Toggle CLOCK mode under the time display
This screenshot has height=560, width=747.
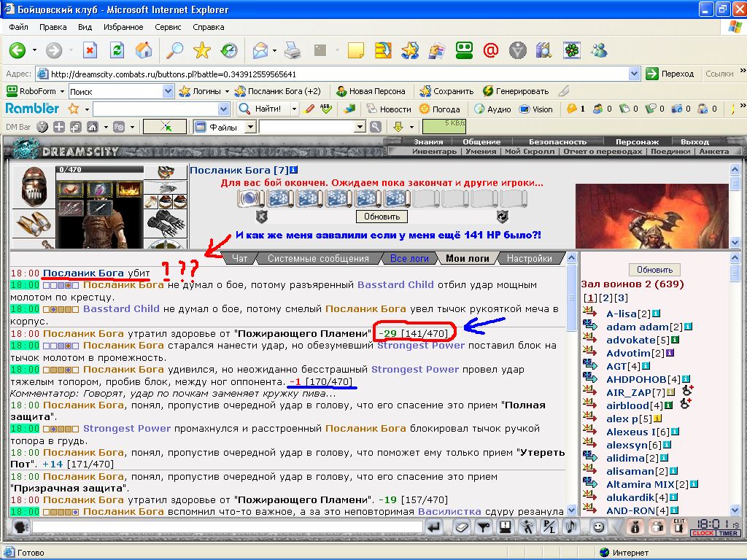click(703, 533)
